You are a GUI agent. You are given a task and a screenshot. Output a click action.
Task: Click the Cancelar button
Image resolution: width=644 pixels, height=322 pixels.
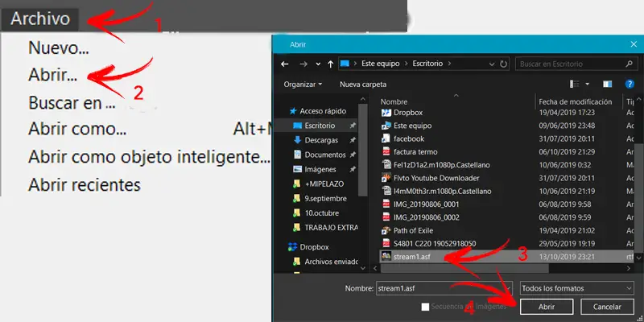point(607,307)
